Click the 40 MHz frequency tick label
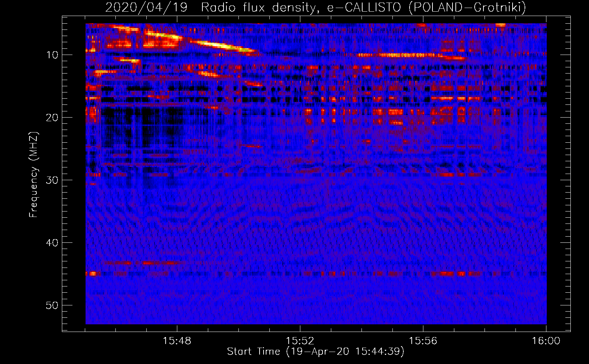Image resolution: width=589 pixels, height=364 pixels. [52, 243]
